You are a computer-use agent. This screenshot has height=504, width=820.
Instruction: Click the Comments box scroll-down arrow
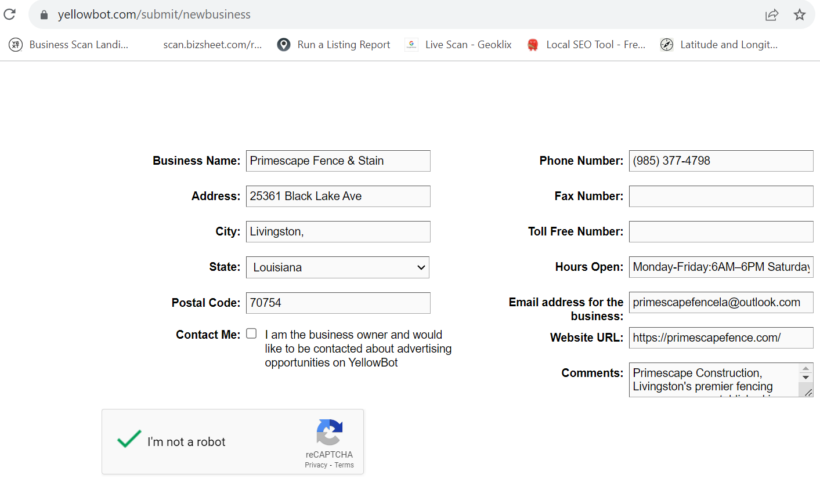(805, 378)
